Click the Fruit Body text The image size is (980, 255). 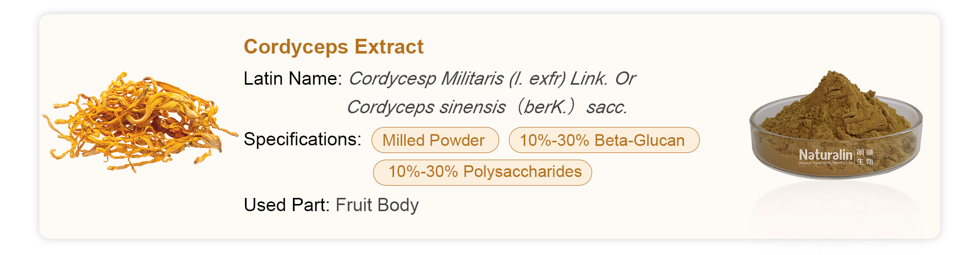(x=377, y=205)
